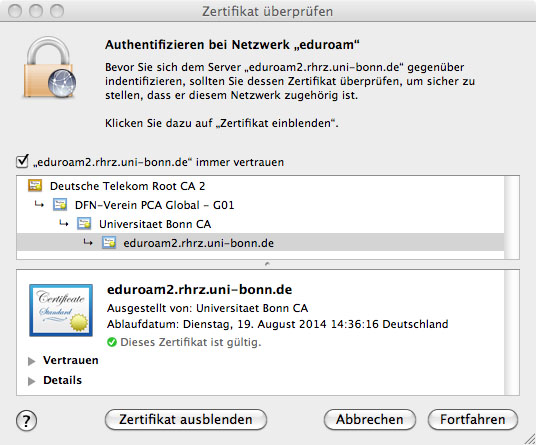
Task: Click Zertifikat ausblenden button
Action: tap(186, 419)
